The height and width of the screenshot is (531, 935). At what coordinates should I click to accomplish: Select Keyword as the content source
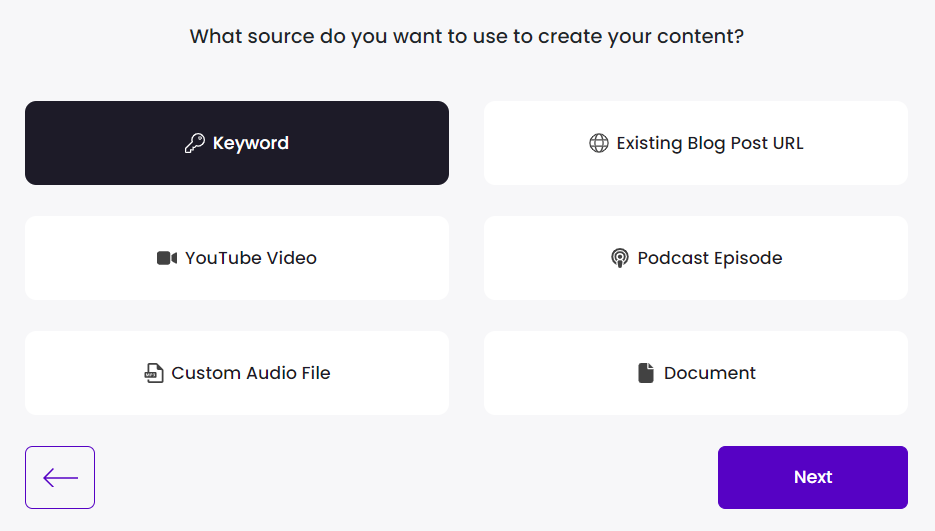[237, 143]
